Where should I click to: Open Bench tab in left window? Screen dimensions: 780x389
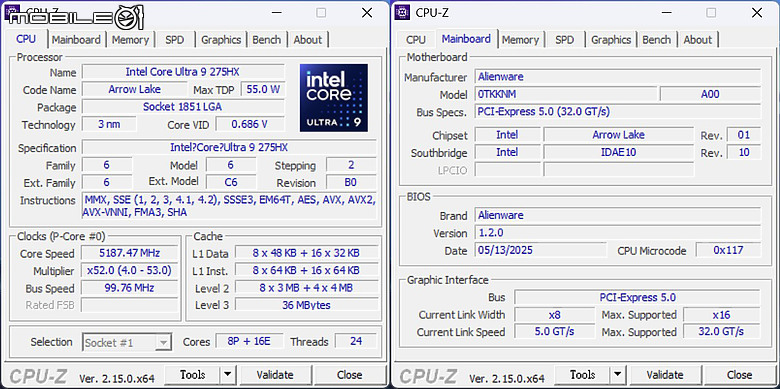coord(267,40)
